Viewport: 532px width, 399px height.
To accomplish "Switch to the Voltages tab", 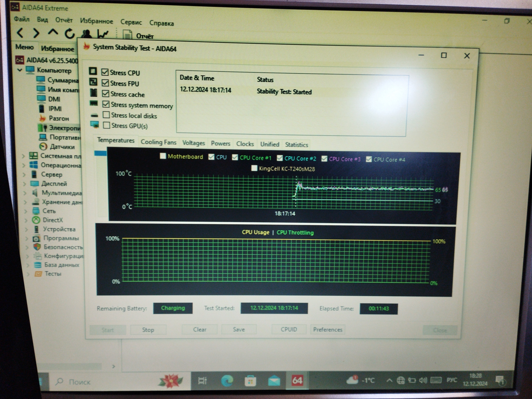I will click(x=193, y=143).
